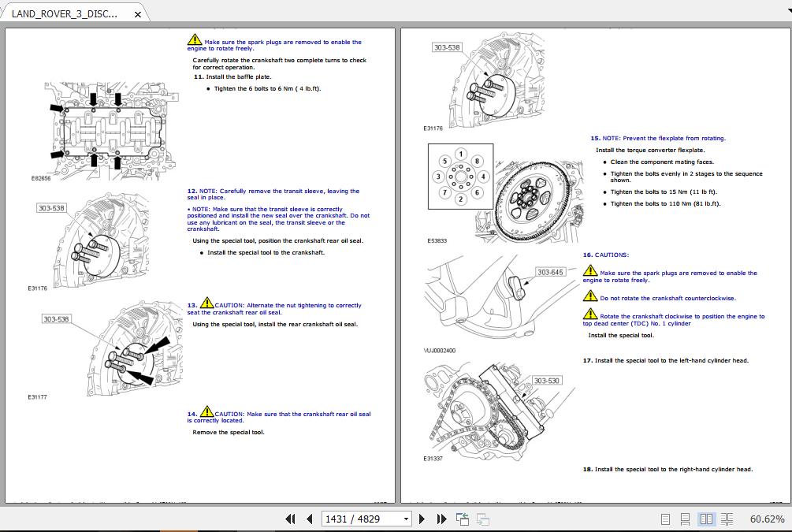This screenshot has width=792, height=532.
Task: Toggle book view layout
Action: 725,519
